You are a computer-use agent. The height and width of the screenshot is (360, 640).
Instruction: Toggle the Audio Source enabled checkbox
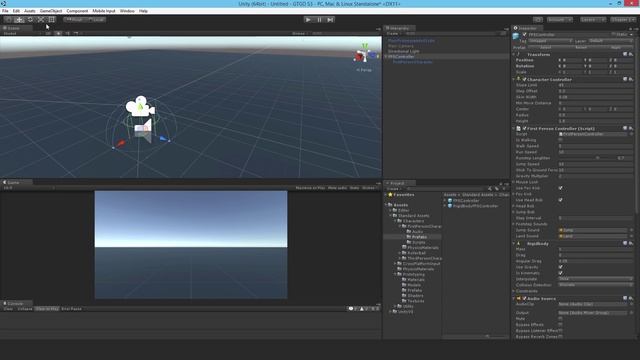coord(524,298)
